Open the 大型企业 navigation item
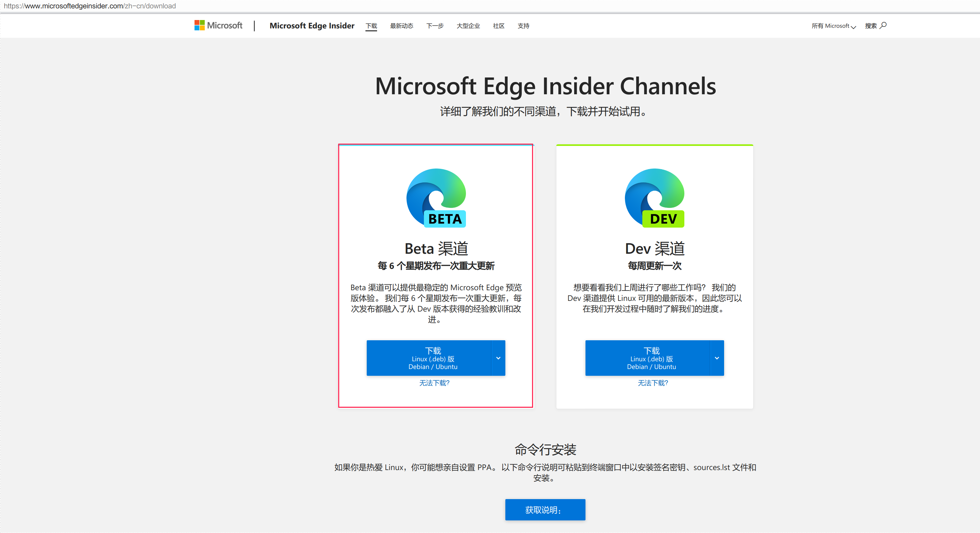The width and height of the screenshot is (980, 533). [x=468, y=26]
